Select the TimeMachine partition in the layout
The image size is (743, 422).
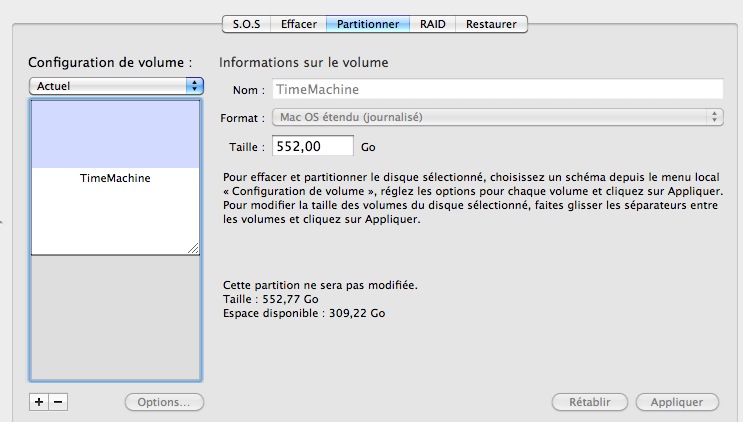(x=115, y=178)
